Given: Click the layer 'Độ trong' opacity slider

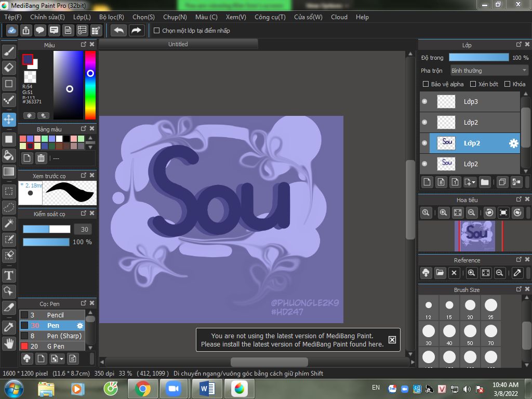Looking at the screenshot, I should click(478, 57).
